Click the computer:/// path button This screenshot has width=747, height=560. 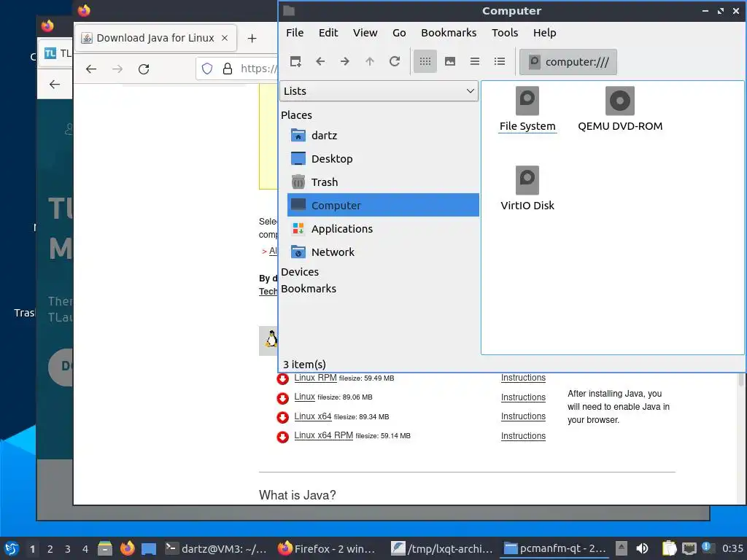pyautogui.click(x=568, y=62)
